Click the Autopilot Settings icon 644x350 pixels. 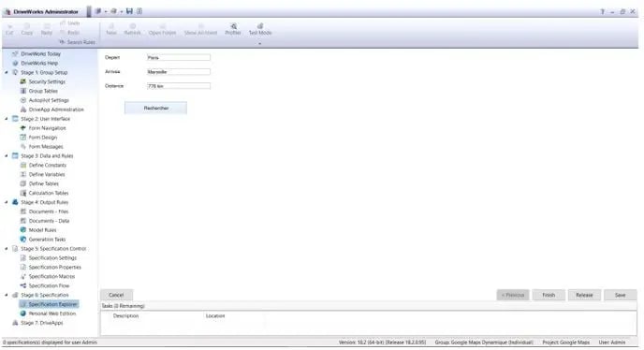point(23,100)
